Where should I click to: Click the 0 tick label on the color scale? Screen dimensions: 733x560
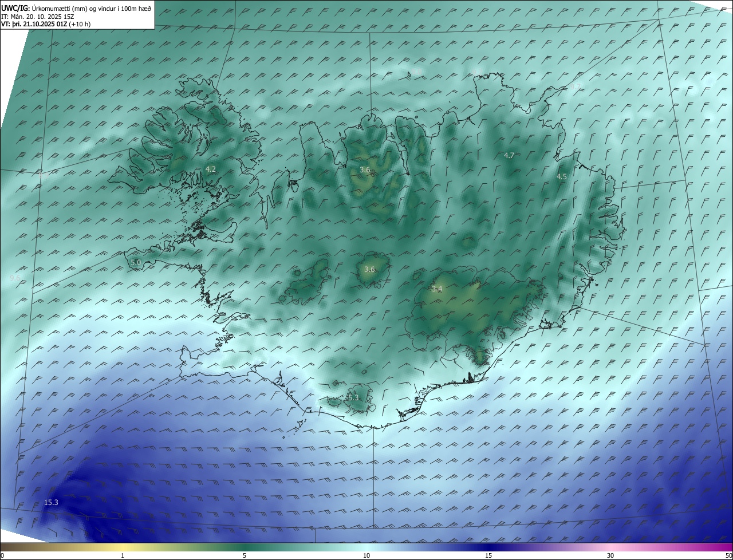tap(2, 555)
